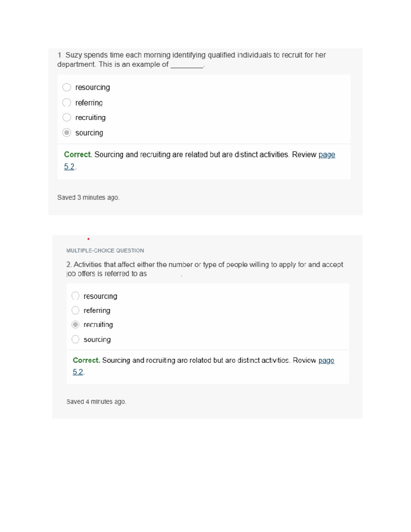Image resolution: width=411 pixels, height=532 pixels.
Task: Select 'resourcing' radio button in question 2
Action: (75, 296)
